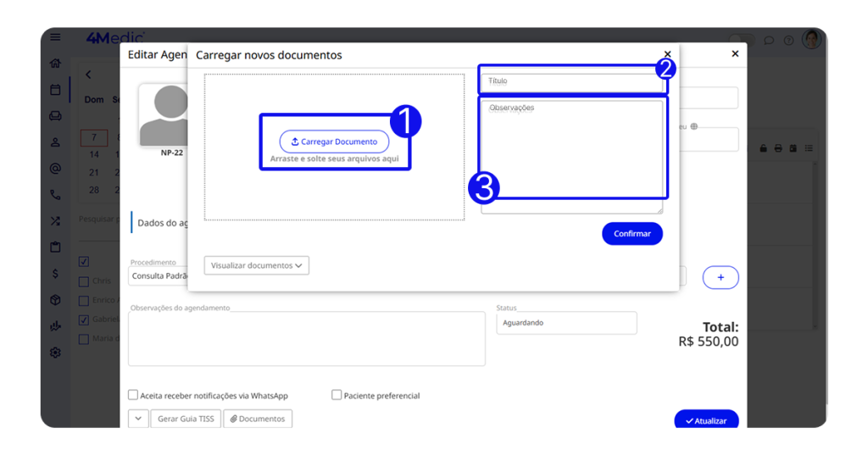Screen dimensions: 868x456
Task: Open the settings gear icon in sidebar
Action: [56, 353]
